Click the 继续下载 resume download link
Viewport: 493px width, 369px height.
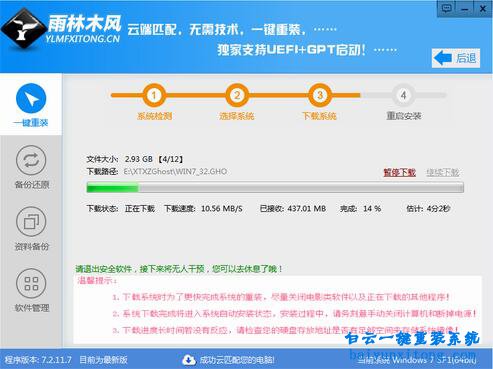(443, 172)
